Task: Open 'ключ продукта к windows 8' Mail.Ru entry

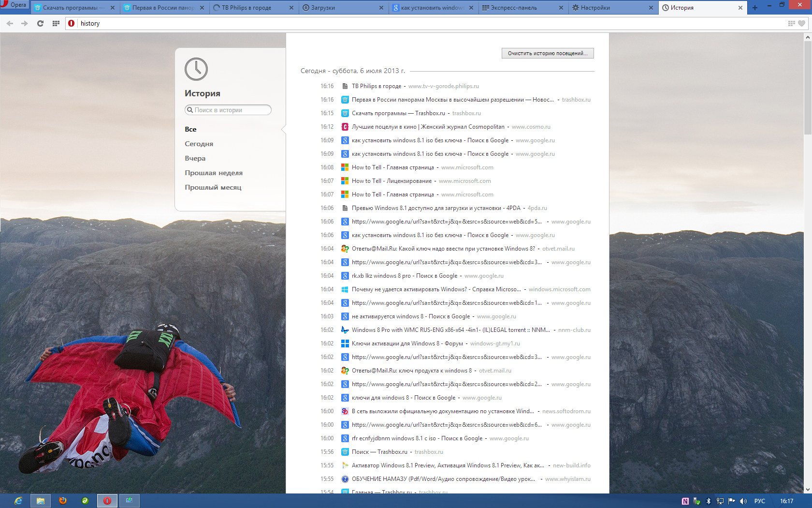Action: tap(412, 371)
